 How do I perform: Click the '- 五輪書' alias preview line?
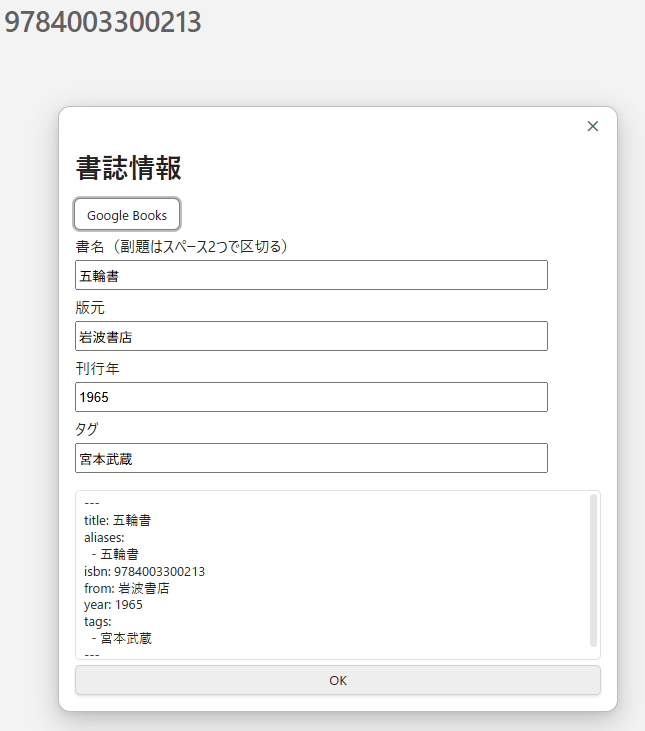pyautogui.click(x=115, y=554)
